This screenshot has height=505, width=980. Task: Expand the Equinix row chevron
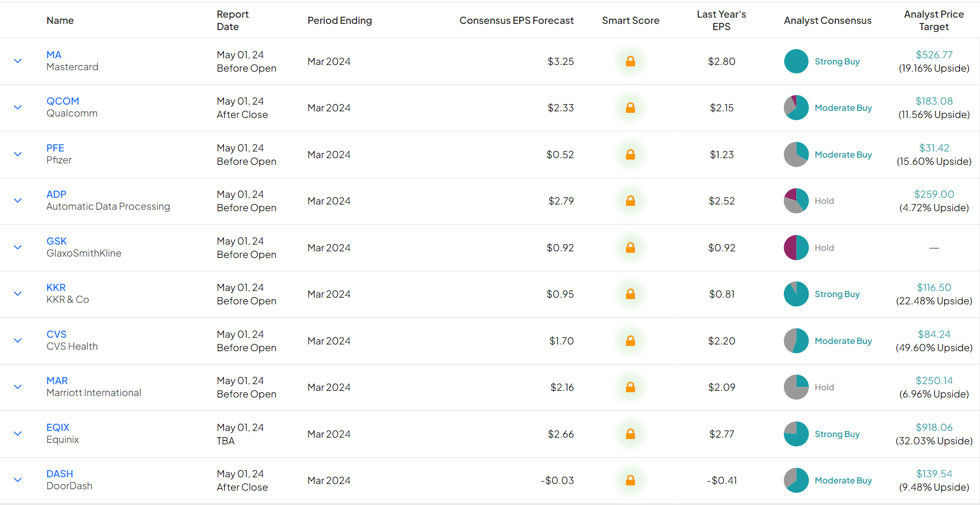[x=18, y=434]
